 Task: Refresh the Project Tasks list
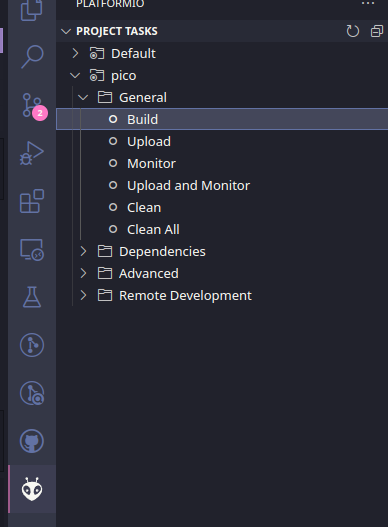click(353, 31)
